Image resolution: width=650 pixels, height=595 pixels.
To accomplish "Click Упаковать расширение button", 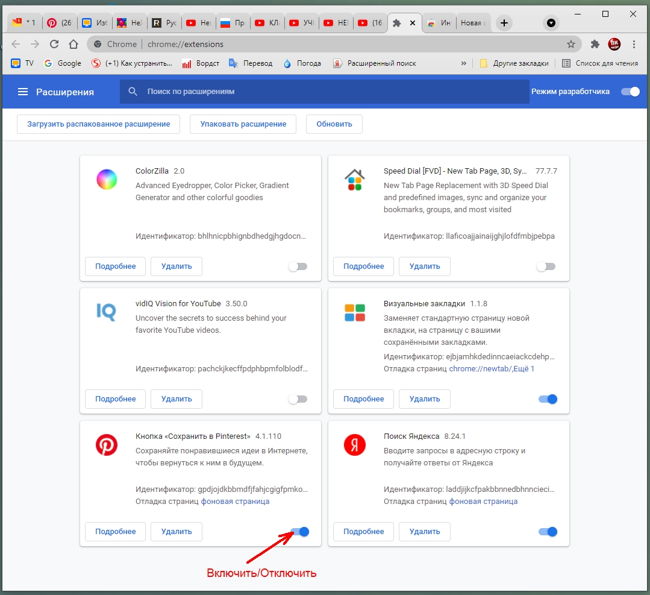I will click(243, 124).
